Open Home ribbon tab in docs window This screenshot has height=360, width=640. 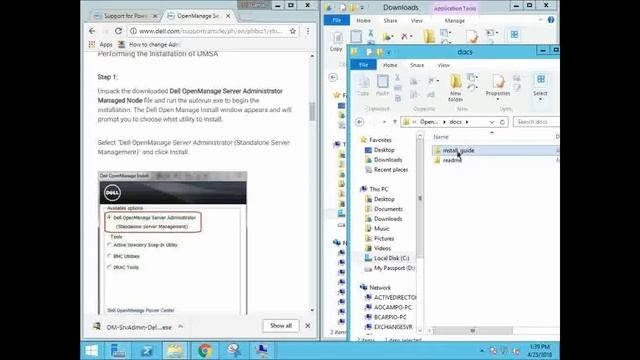390,65
